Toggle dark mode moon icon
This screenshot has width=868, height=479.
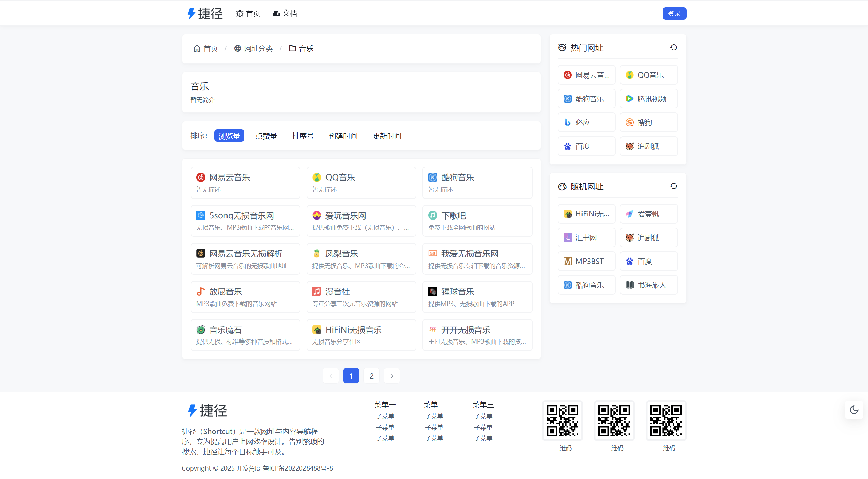pos(854,410)
